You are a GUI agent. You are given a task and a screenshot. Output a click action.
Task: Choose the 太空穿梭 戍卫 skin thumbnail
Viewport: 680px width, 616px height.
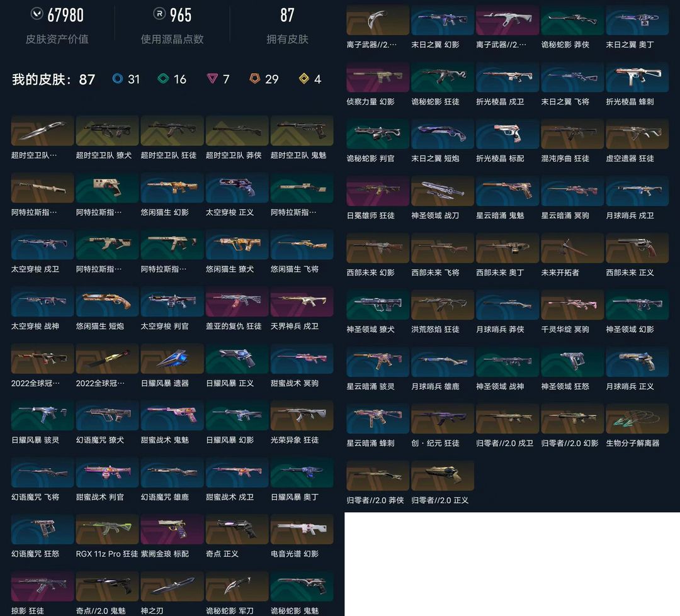pos(43,245)
